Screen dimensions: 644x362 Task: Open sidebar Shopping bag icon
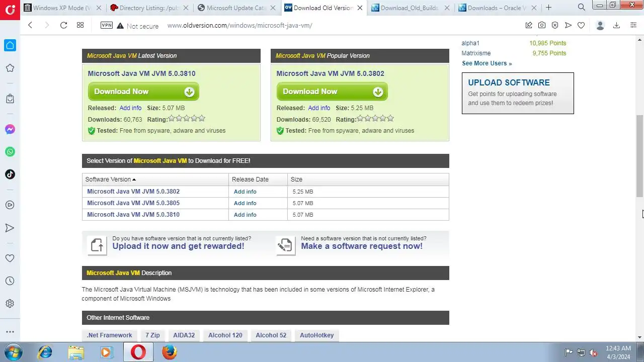(x=10, y=99)
